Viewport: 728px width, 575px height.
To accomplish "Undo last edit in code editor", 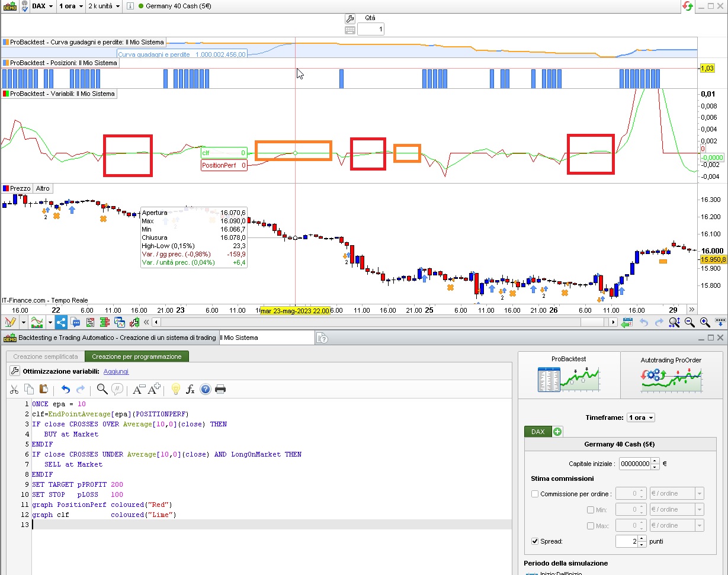I will pyautogui.click(x=66, y=389).
